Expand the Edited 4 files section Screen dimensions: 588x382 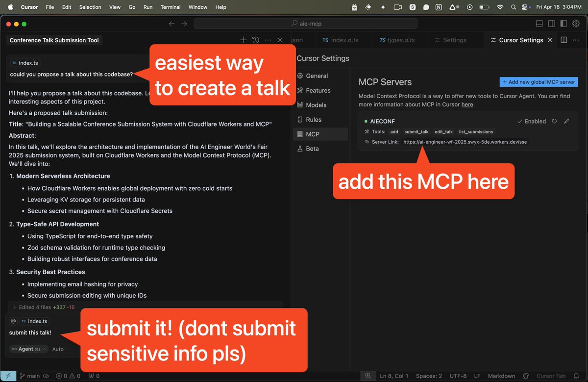pos(44,307)
